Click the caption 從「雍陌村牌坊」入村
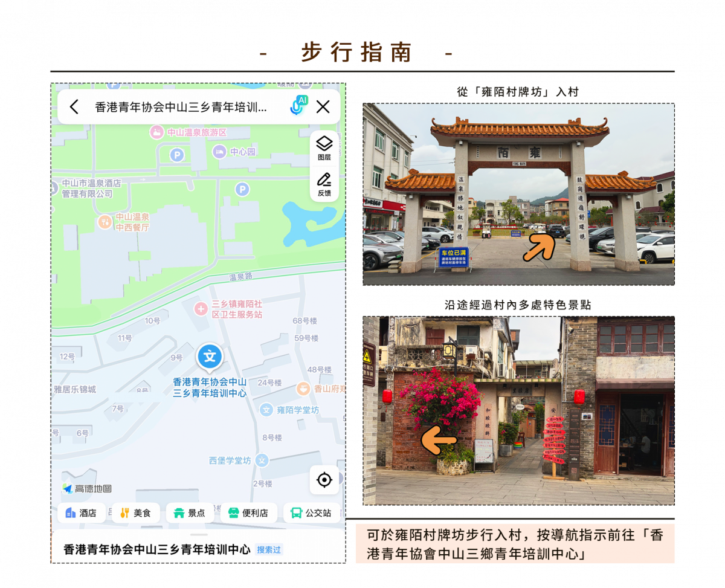 [518, 91]
